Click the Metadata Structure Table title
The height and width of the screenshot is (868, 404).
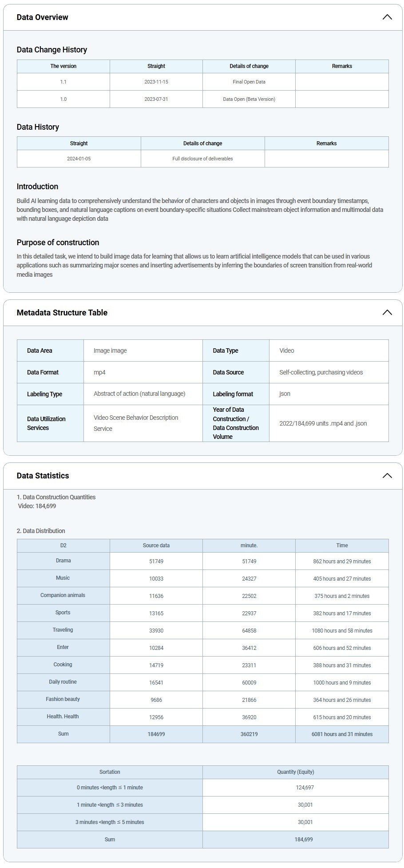coord(62,313)
